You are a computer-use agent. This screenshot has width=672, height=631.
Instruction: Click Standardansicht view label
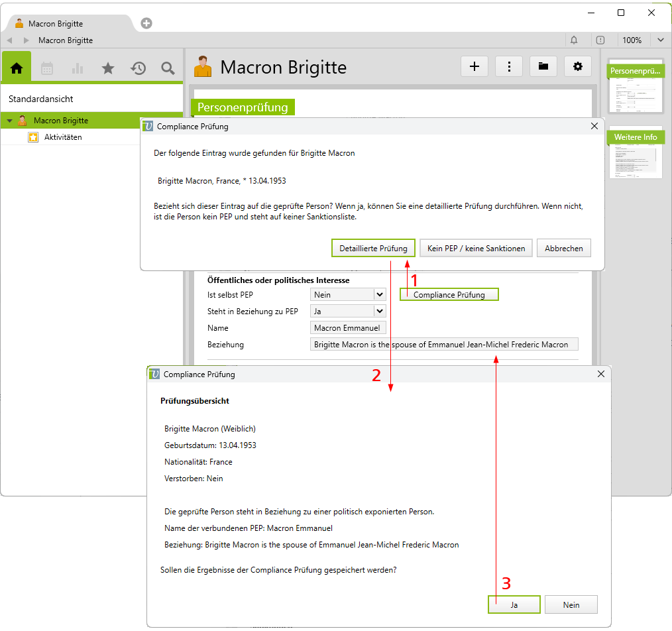[x=40, y=99]
